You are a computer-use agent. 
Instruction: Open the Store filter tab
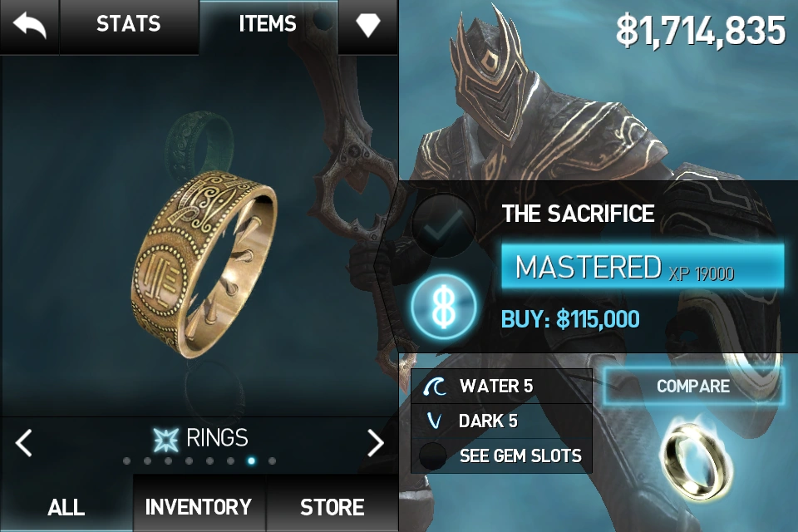tap(332, 506)
